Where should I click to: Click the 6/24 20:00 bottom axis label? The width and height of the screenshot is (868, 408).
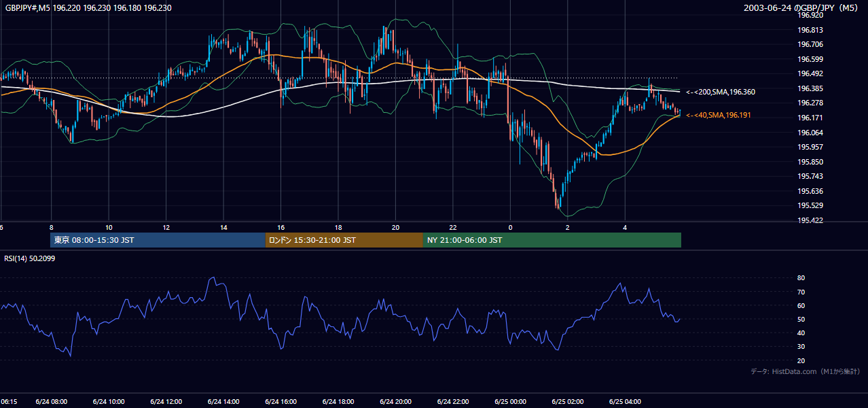click(x=396, y=402)
